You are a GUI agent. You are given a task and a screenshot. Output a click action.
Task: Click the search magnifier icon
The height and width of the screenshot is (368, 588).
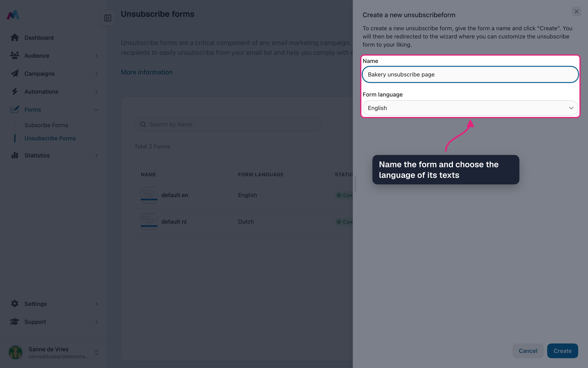tap(143, 124)
